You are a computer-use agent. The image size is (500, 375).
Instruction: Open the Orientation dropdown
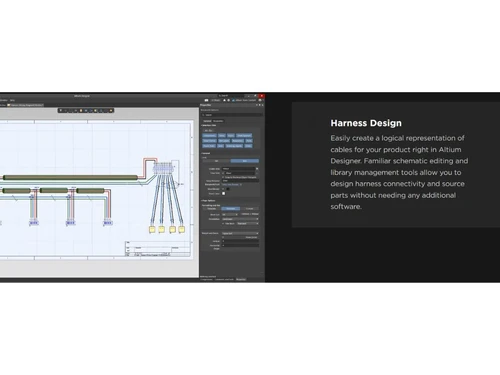pyautogui.click(x=240, y=219)
